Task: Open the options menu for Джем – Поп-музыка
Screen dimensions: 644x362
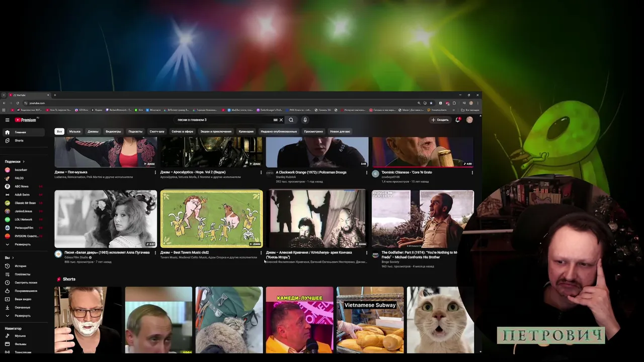Action: 155,172
